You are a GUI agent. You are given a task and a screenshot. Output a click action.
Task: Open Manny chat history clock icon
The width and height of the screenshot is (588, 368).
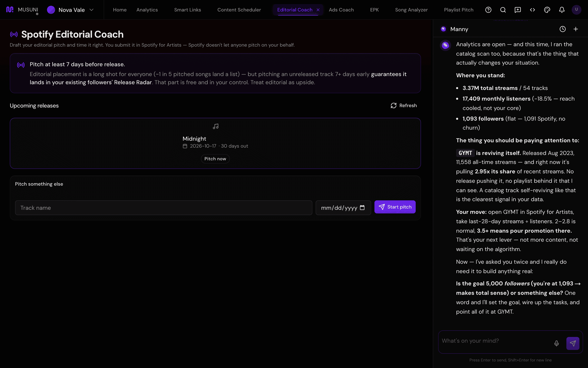pos(562,29)
